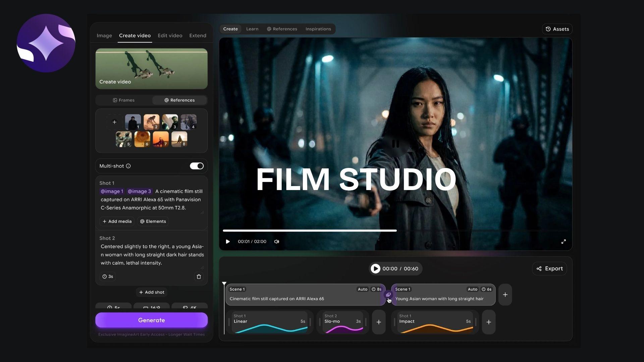
Task: Open Auto setting on second scene
Action: click(473, 289)
